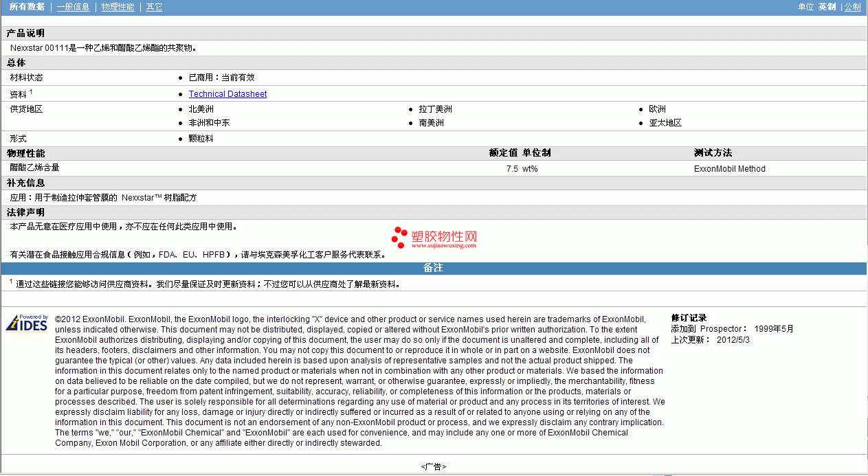Switch units to 英制
This screenshot has width=868, height=476.
[827, 7]
